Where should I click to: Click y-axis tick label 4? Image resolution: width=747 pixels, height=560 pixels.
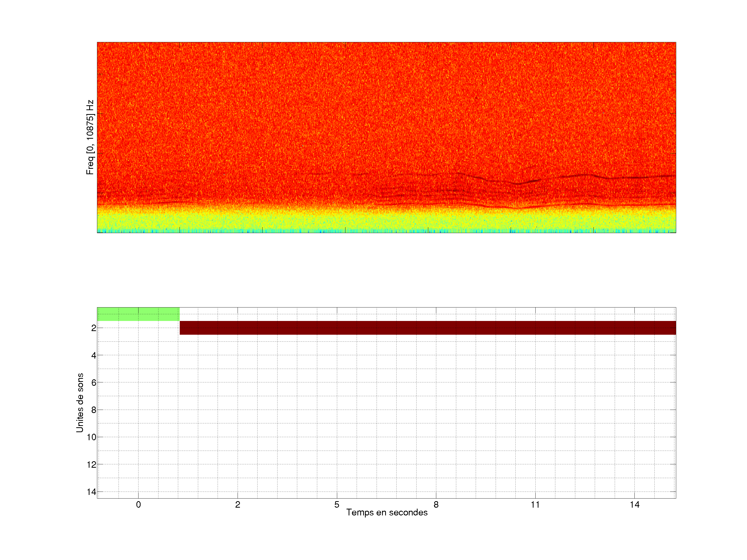tap(94, 355)
